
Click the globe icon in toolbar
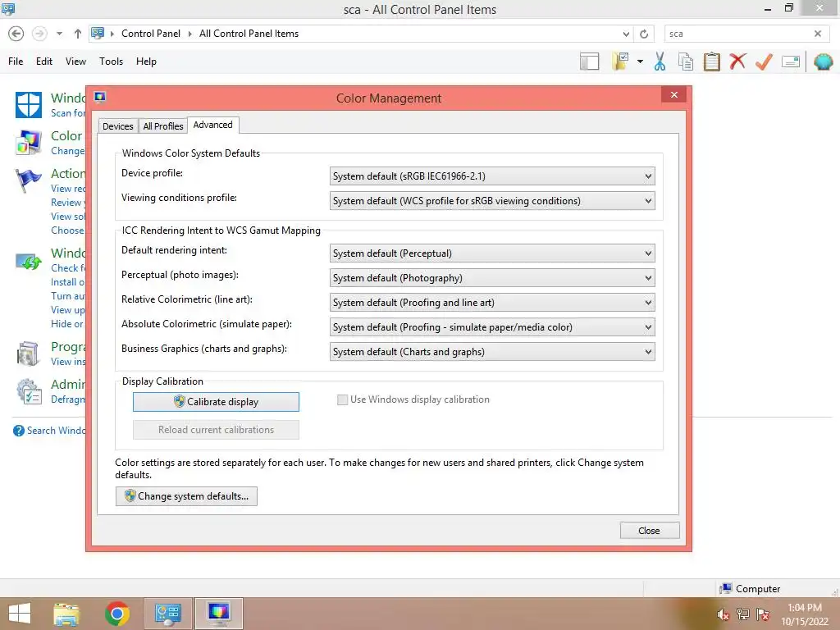823,61
